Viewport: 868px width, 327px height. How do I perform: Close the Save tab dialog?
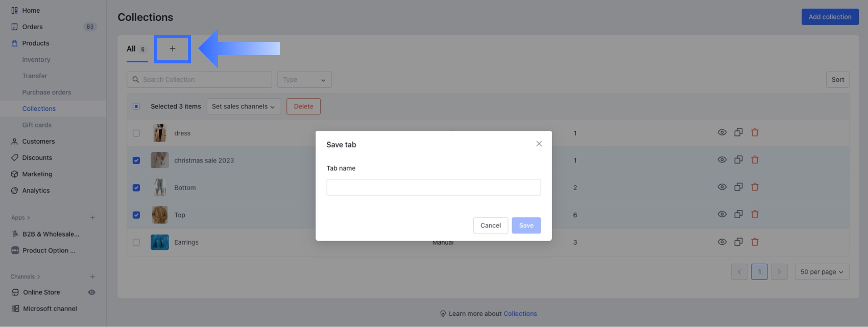pos(539,144)
